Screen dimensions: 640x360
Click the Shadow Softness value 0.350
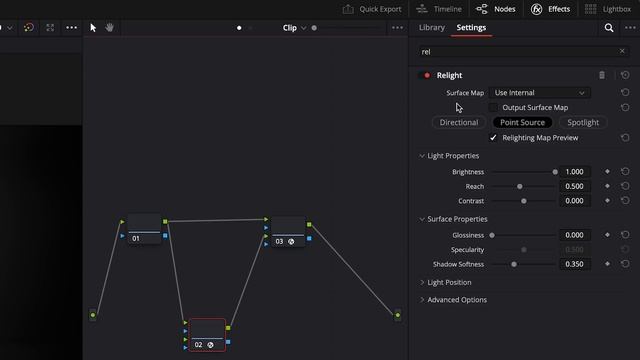coord(574,264)
